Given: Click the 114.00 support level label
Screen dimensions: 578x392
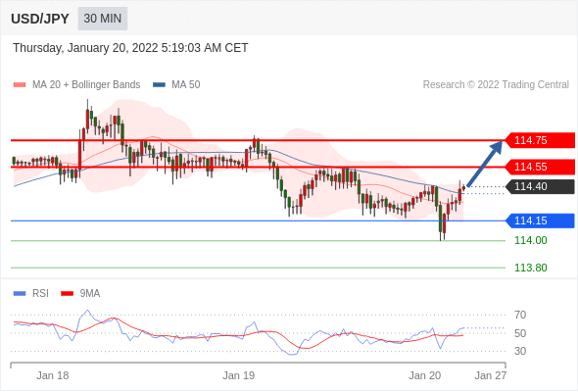Looking at the screenshot, I should click(x=530, y=240).
